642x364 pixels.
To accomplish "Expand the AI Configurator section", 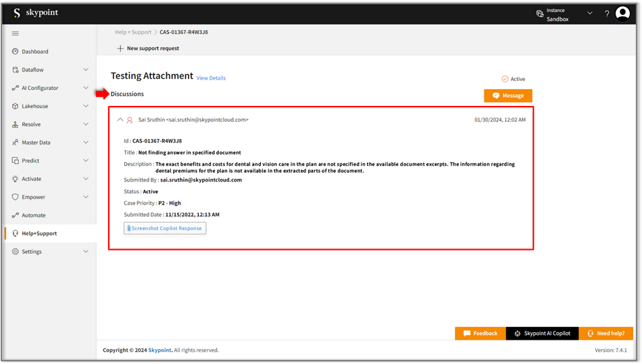I will coord(86,88).
